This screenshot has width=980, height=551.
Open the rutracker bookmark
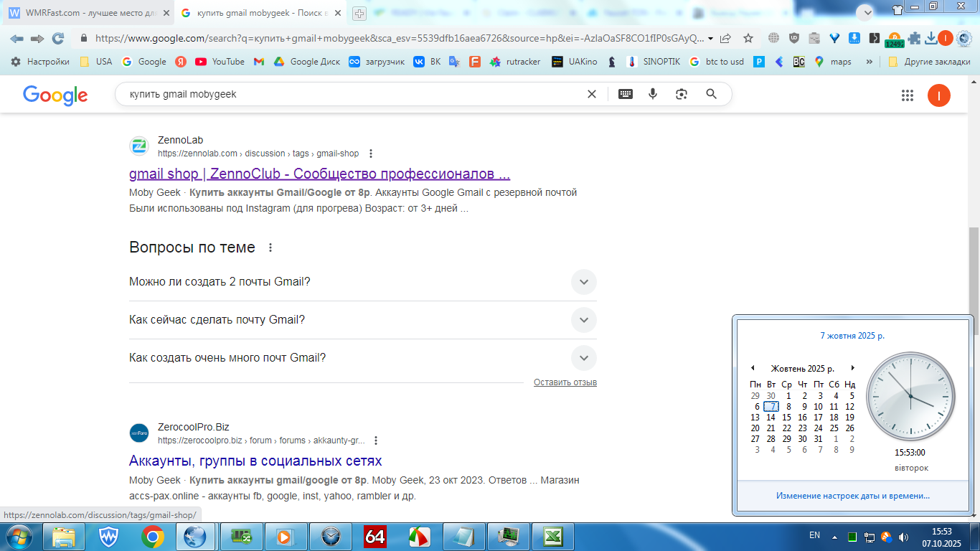pyautogui.click(x=515, y=62)
